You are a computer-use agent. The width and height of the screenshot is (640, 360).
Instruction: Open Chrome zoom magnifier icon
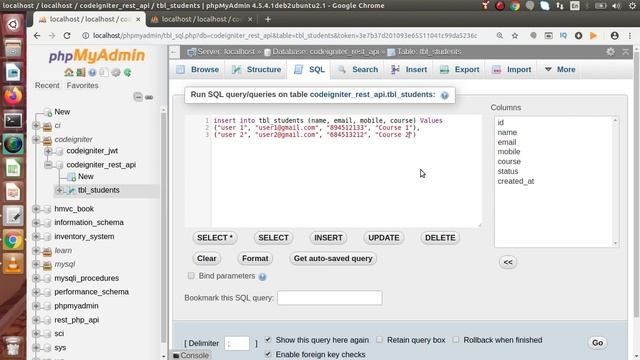[x=500, y=36]
